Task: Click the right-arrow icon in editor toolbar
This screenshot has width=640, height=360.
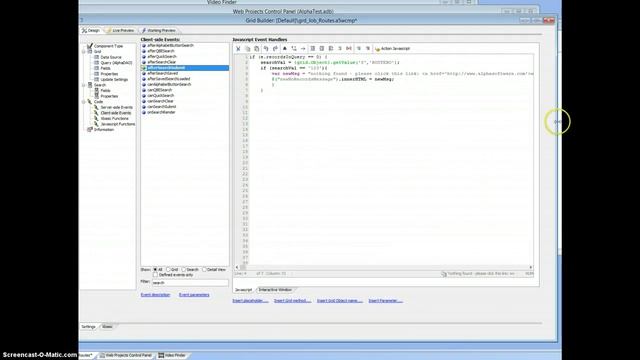Action: coord(303,49)
